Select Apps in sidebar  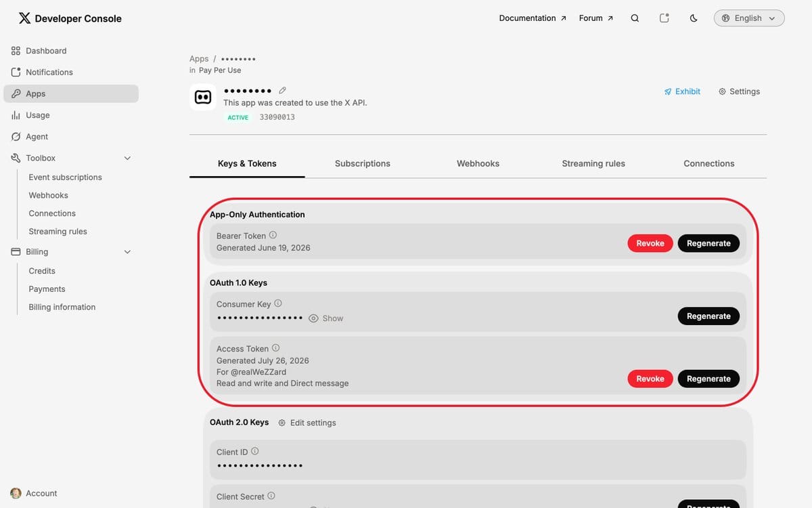[71, 93]
